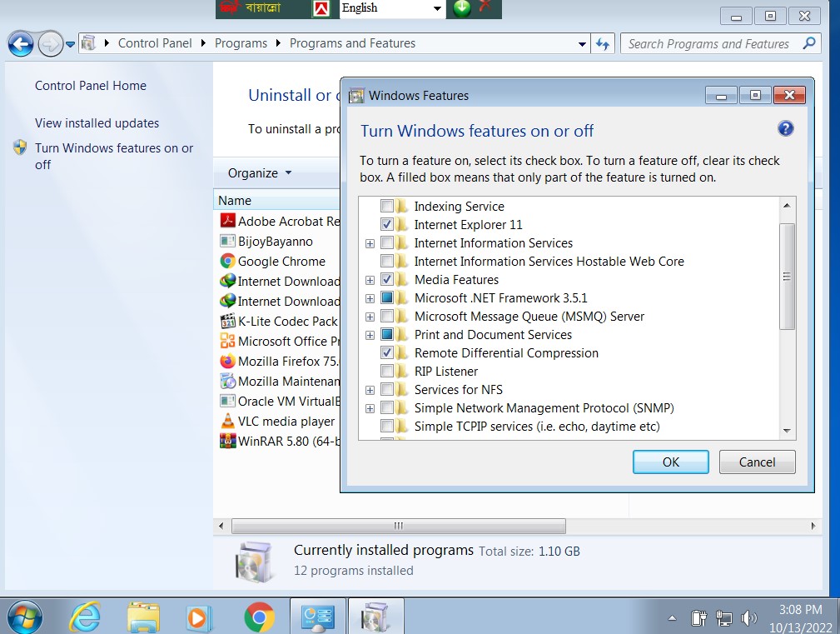The width and height of the screenshot is (840, 634).
Task: Click the Google Chrome icon in program list
Action: tap(227, 261)
